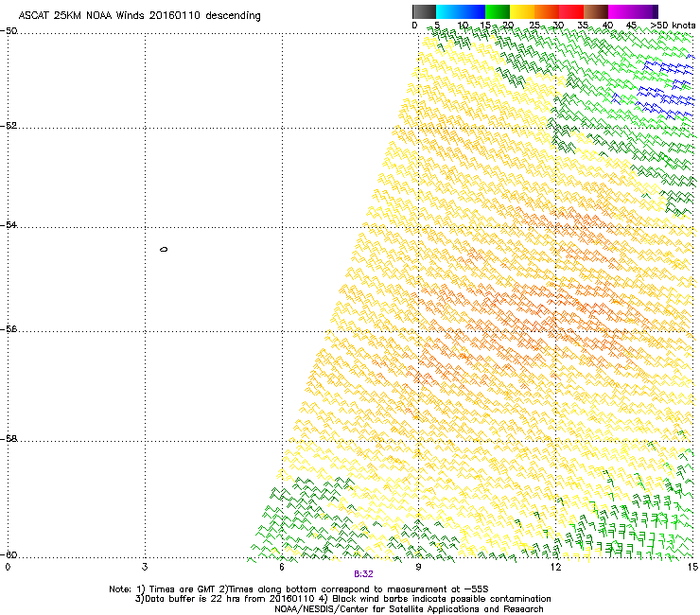Click the yellow 20-25 knots legend segment
Viewport: 700px width, 615px height.
pos(522,11)
